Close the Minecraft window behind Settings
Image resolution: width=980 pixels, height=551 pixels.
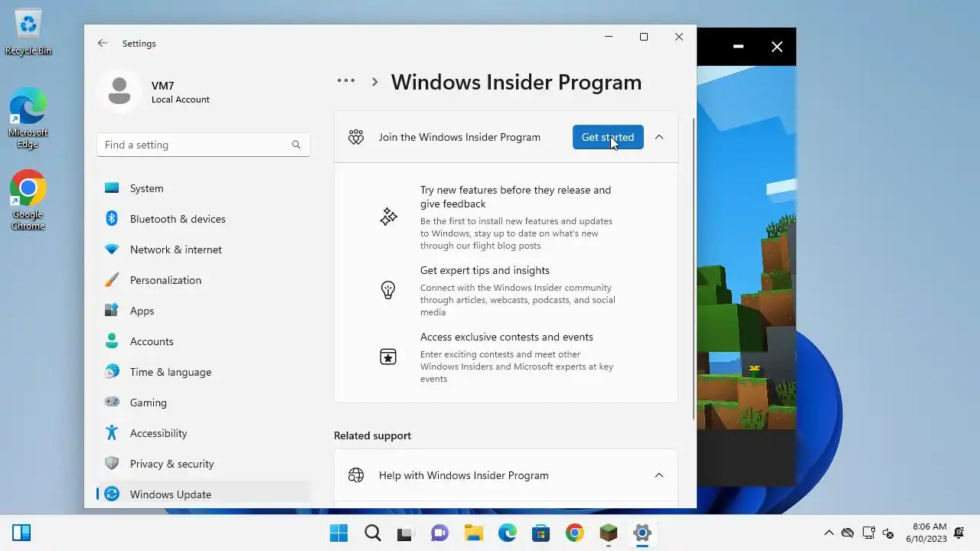[x=777, y=47]
